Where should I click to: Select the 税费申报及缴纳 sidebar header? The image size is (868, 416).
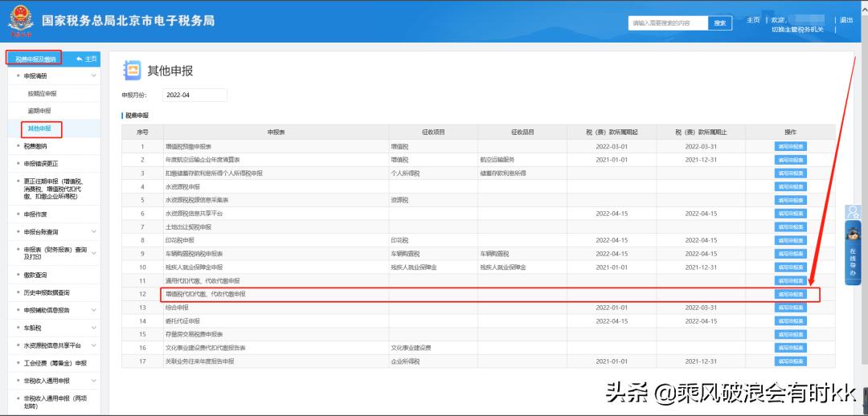[x=35, y=59]
